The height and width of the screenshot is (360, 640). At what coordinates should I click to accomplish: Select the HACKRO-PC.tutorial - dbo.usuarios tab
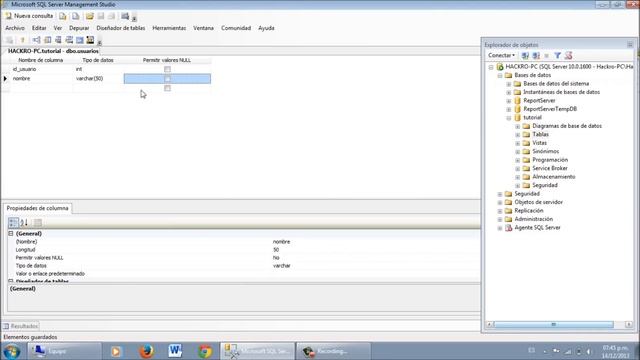pyautogui.click(x=53, y=51)
